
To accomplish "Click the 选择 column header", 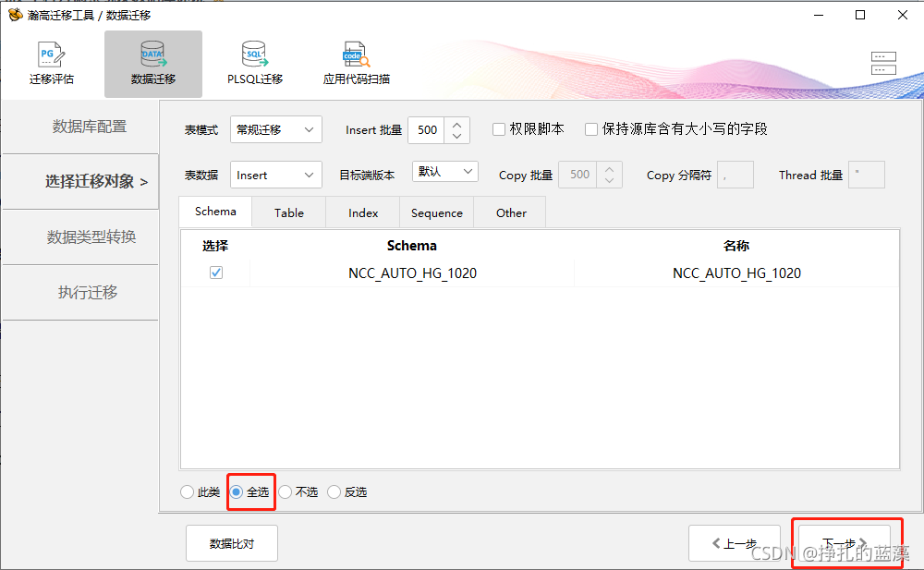I will [215, 246].
